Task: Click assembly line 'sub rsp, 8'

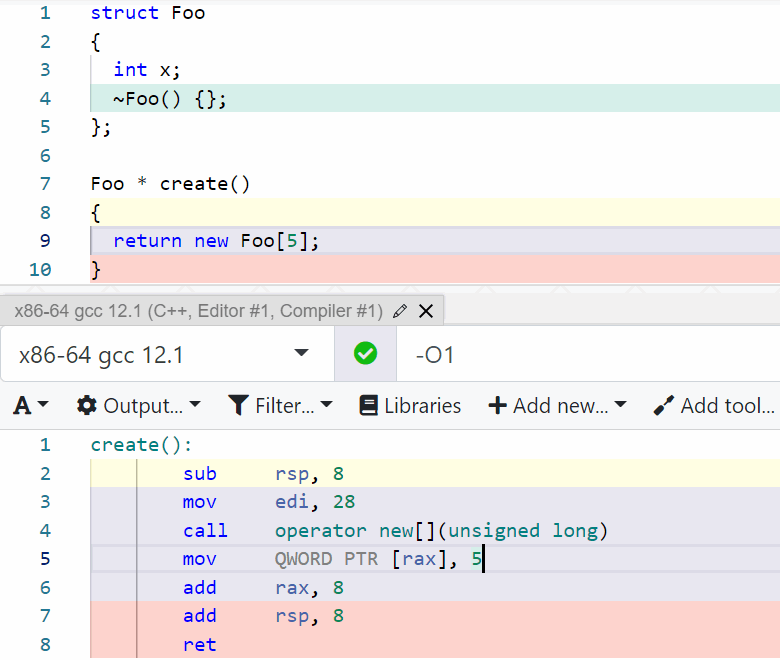Action: click(263, 473)
